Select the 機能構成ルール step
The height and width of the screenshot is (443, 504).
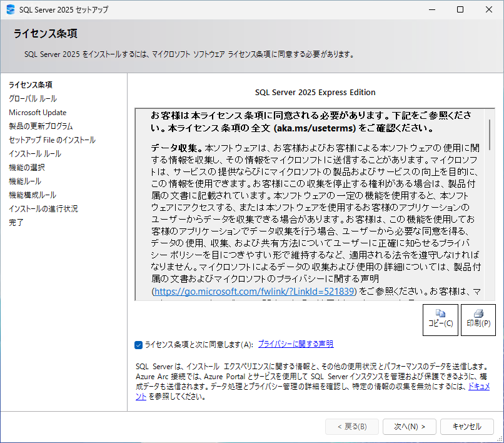coord(33,195)
